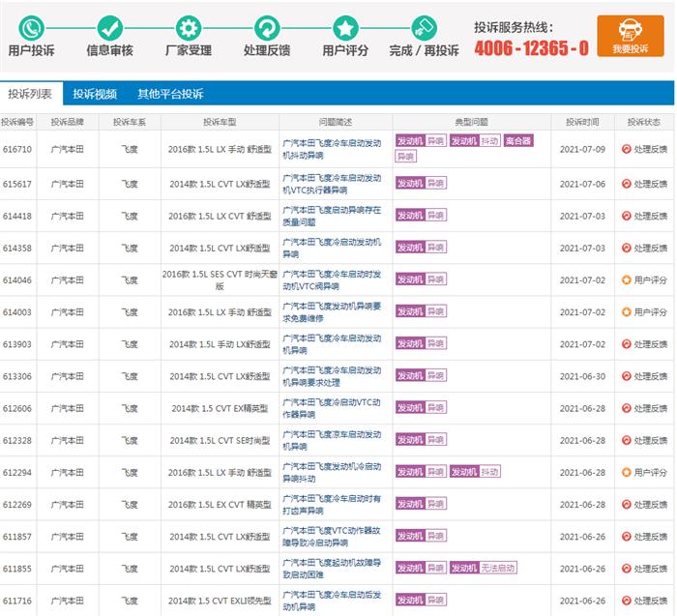Click status icon for complaint 611855
The image size is (677, 616).
pos(626,569)
